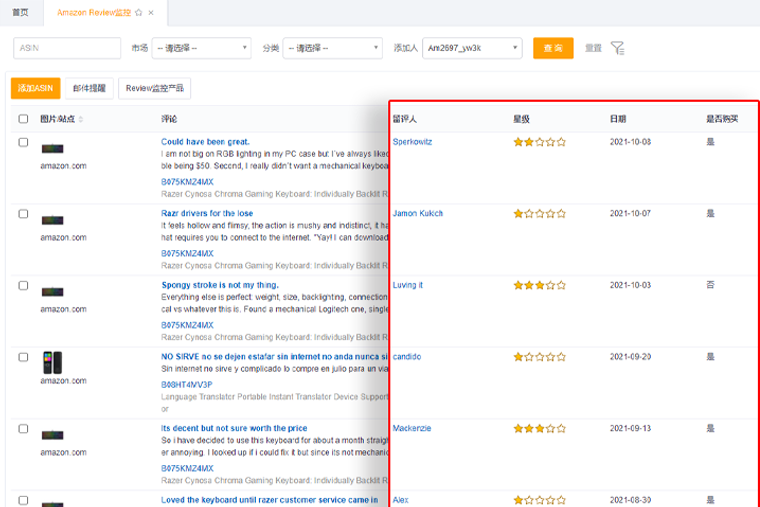Open the 添加人 dropdown showing Am2697_yw3k
The image size is (760, 507).
pos(471,48)
